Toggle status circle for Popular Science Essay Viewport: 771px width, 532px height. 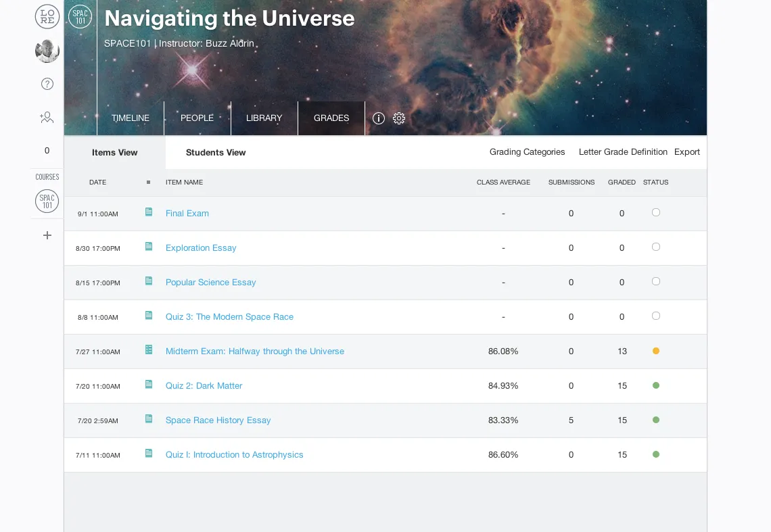[x=656, y=281]
